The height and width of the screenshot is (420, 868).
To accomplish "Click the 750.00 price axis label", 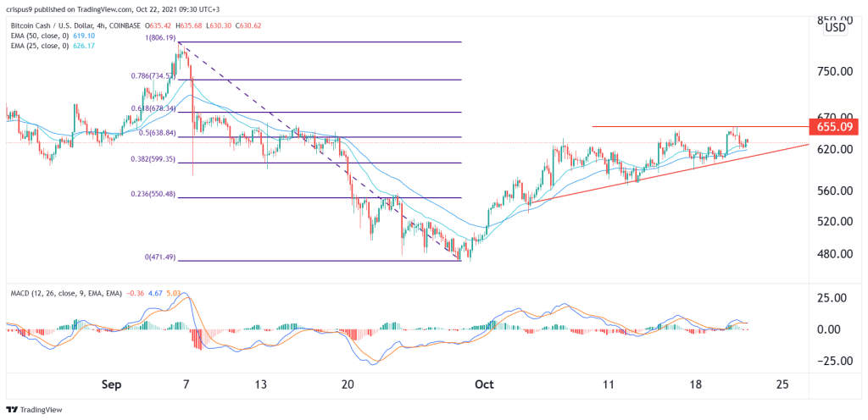I will click(834, 72).
